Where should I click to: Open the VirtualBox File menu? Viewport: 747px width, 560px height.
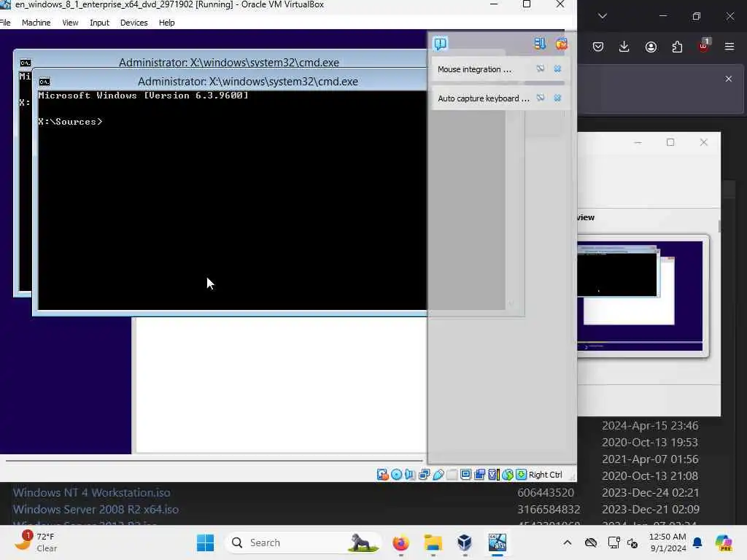point(5,23)
